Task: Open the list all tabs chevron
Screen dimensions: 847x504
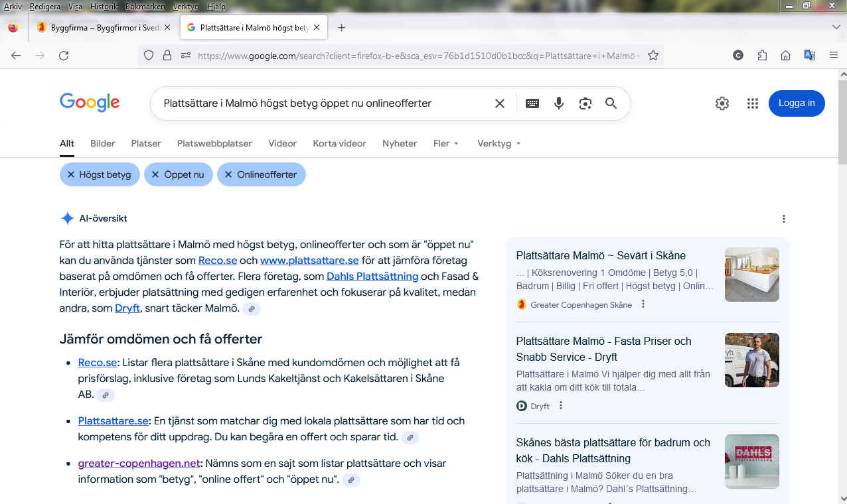Action: (x=836, y=27)
